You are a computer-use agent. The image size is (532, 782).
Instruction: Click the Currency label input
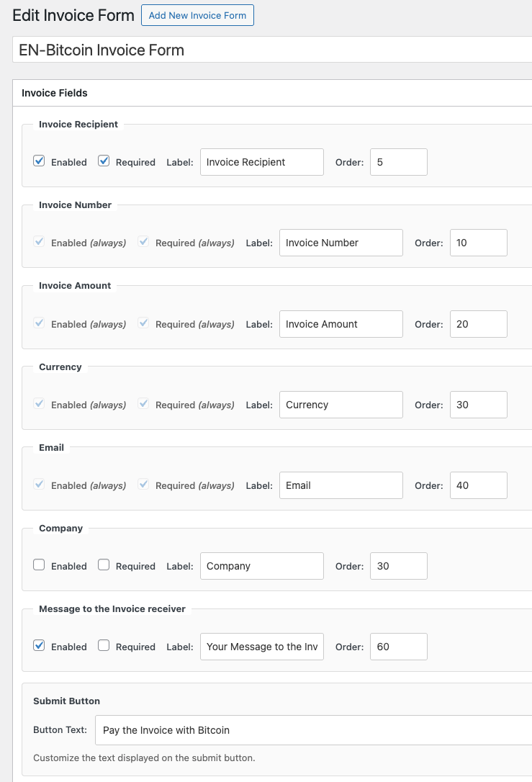pos(341,404)
